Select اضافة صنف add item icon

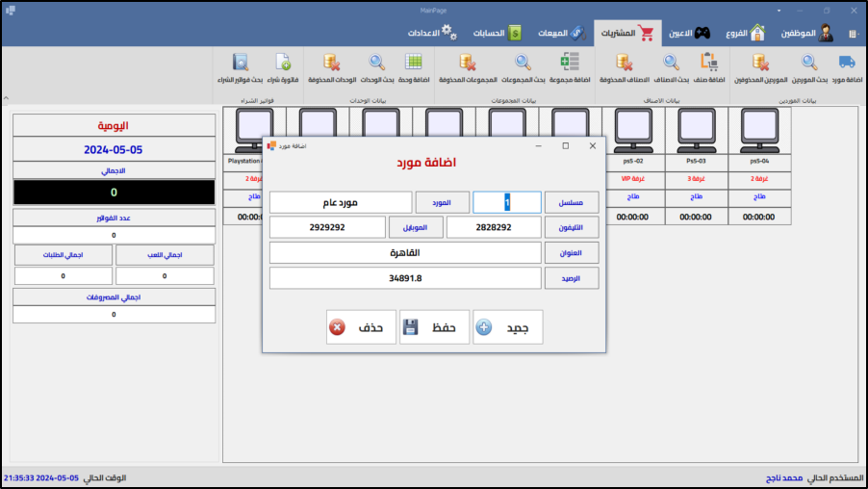(709, 64)
